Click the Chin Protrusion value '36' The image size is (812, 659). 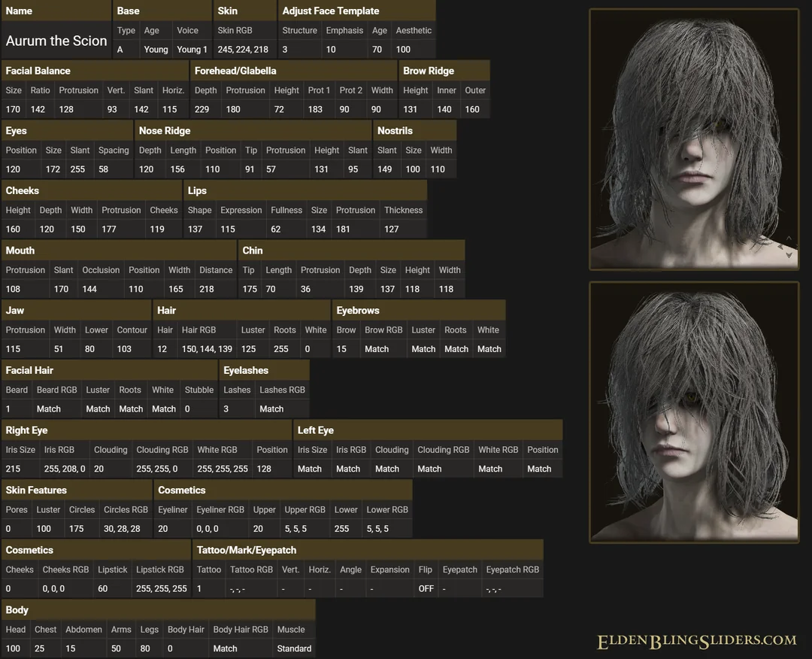(305, 289)
